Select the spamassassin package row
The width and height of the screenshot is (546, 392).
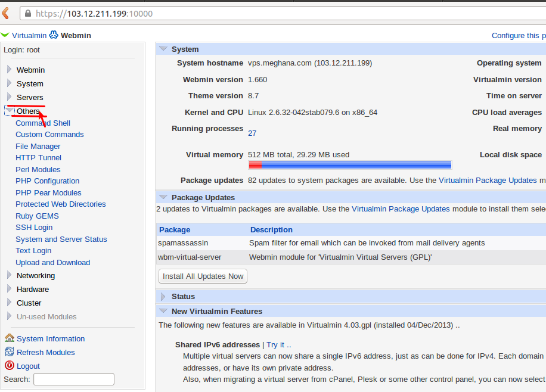[351, 243]
